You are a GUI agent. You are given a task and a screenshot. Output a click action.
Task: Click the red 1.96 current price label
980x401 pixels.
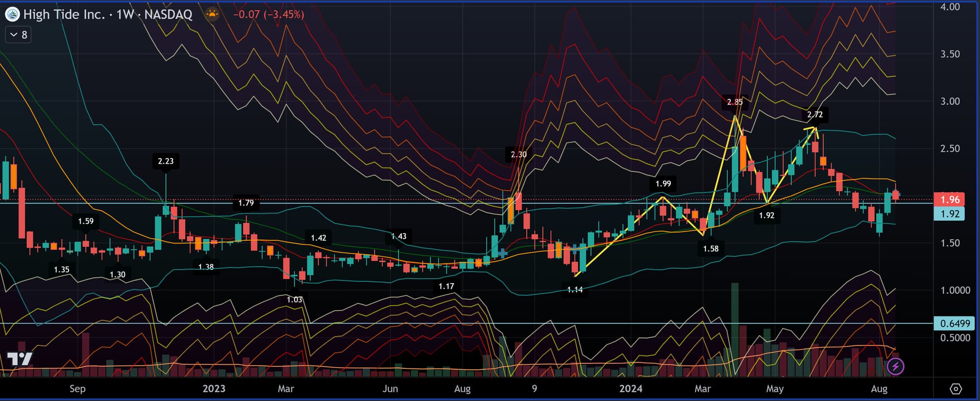[950, 199]
